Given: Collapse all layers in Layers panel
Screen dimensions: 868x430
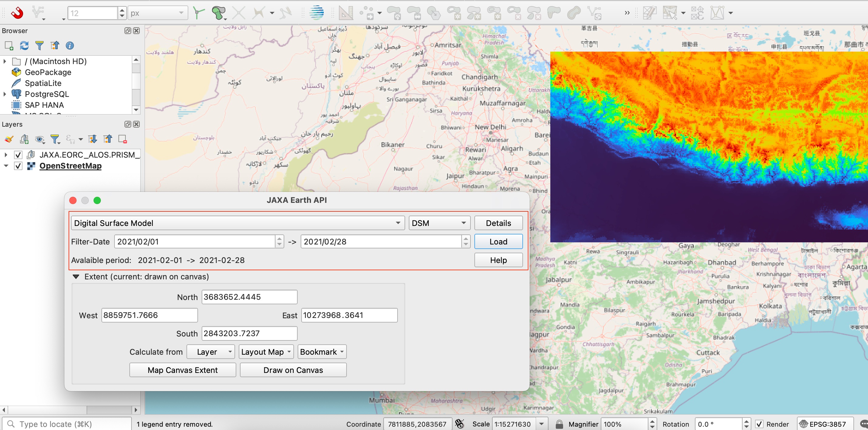Looking at the screenshot, I should coord(108,139).
